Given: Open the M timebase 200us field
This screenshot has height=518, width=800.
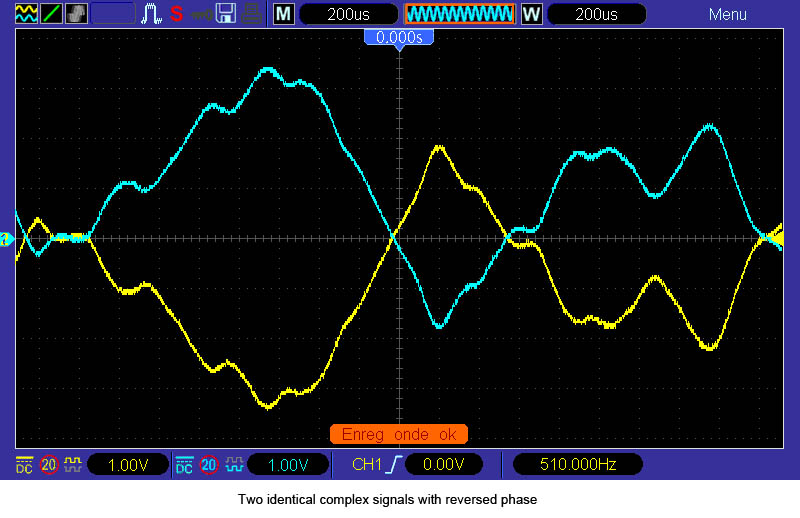Looking at the screenshot, I should pyautogui.click(x=343, y=14).
